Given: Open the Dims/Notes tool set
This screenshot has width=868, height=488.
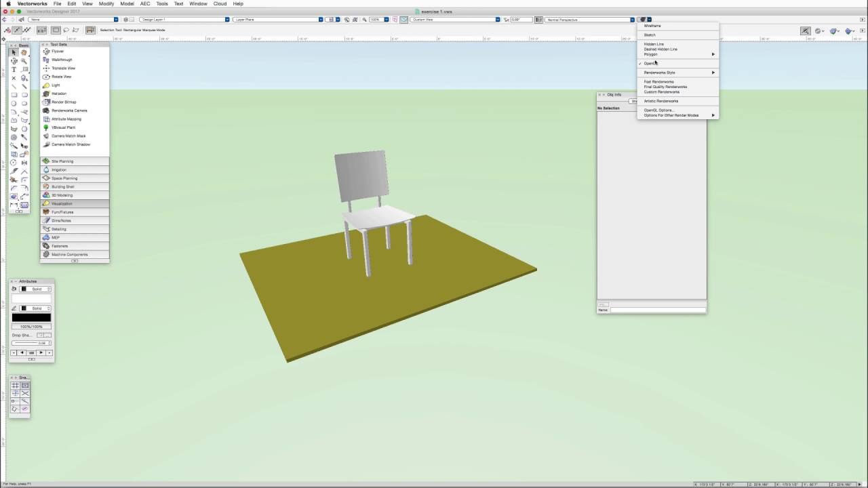Looking at the screenshot, I should pyautogui.click(x=75, y=220).
